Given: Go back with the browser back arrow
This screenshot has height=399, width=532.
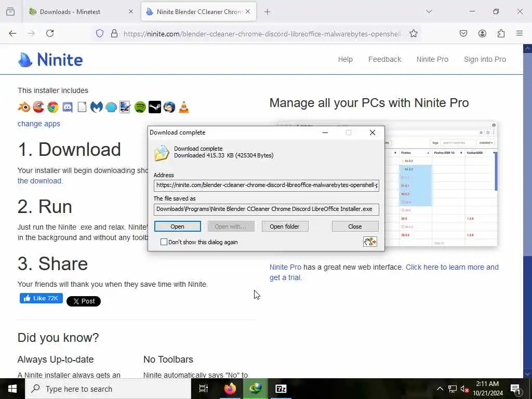Looking at the screenshot, I should click(12, 33).
